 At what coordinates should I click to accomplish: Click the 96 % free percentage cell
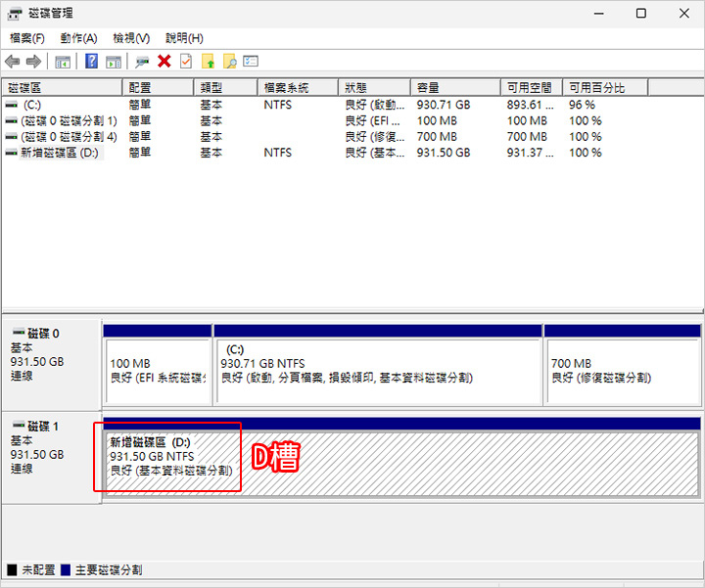[582, 105]
